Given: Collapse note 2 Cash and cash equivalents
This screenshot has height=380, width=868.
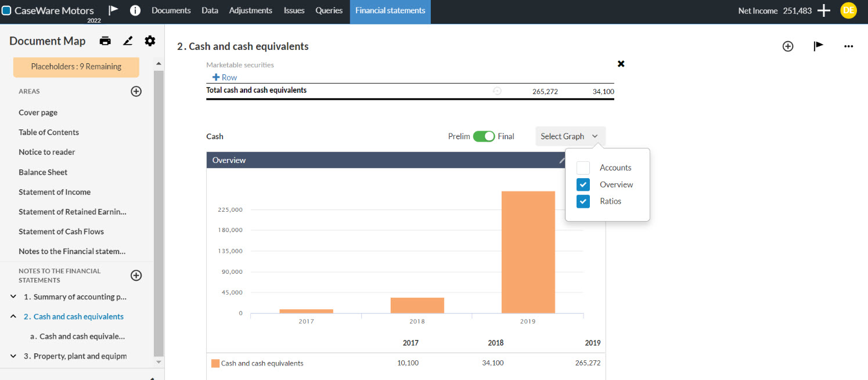Looking at the screenshot, I should pyautogui.click(x=13, y=316).
